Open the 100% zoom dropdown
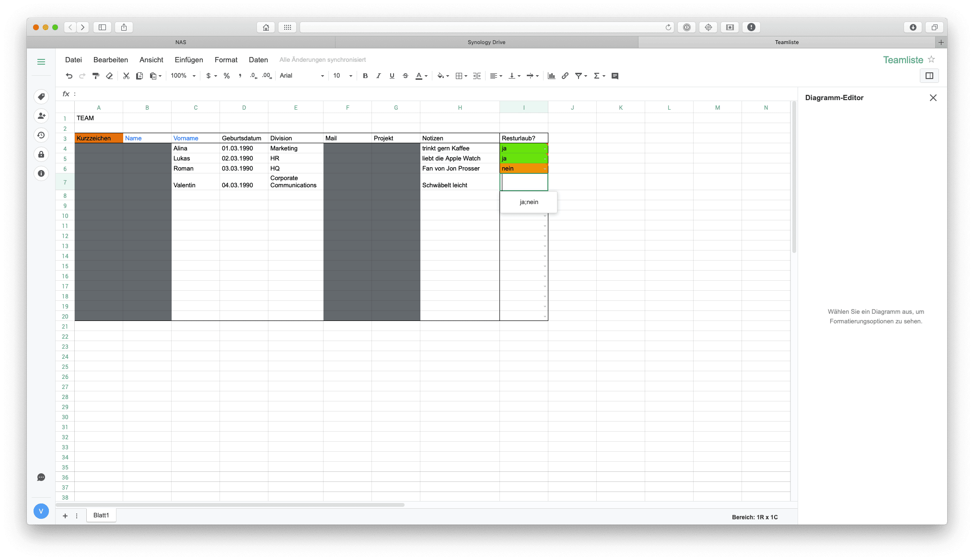The image size is (974, 560). (184, 76)
